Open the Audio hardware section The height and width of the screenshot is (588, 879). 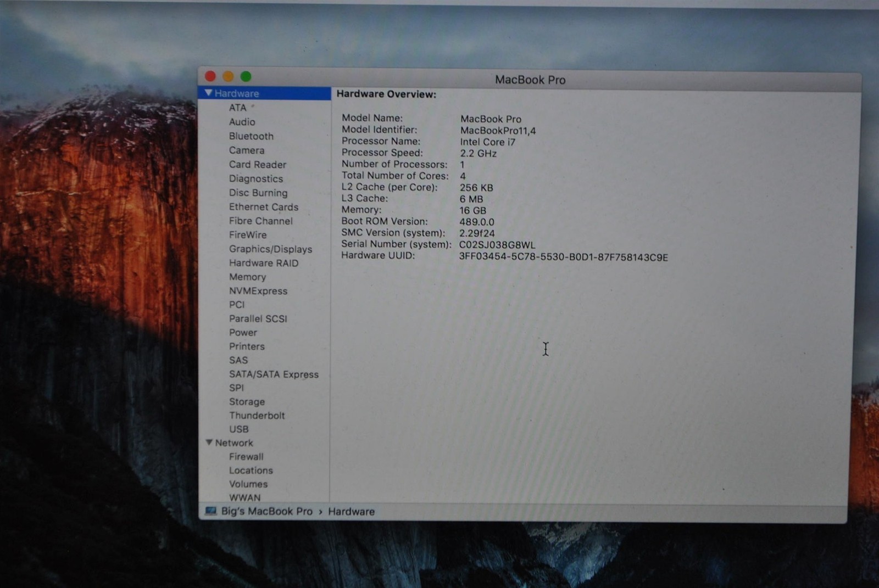pyautogui.click(x=242, y=122)
